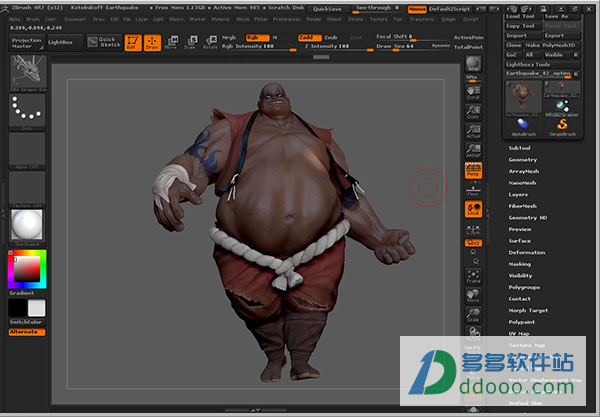Select the current brush thumbnail
This screenshot has height=417, width=600.
[x=28, y=73]
